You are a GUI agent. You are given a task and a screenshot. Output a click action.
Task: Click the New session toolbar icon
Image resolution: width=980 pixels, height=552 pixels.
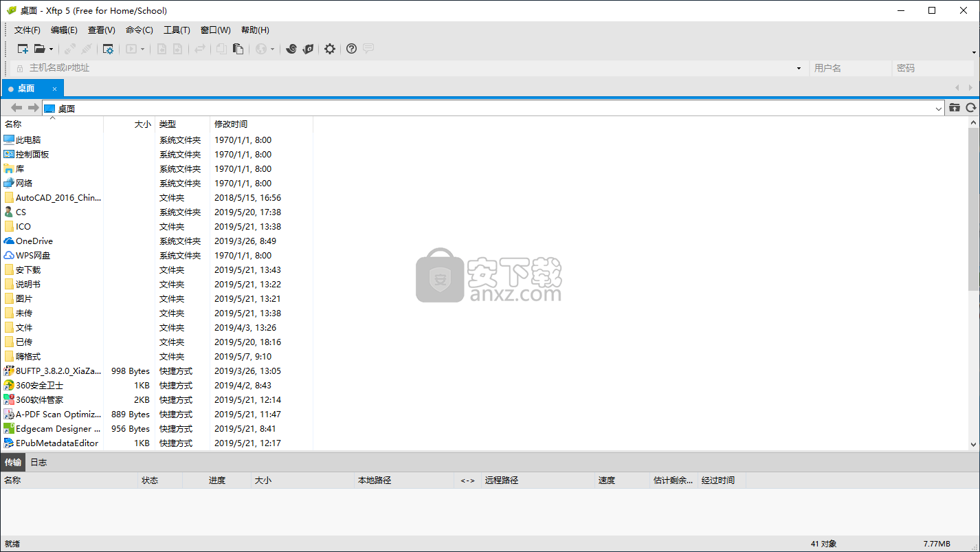[23, 49]
